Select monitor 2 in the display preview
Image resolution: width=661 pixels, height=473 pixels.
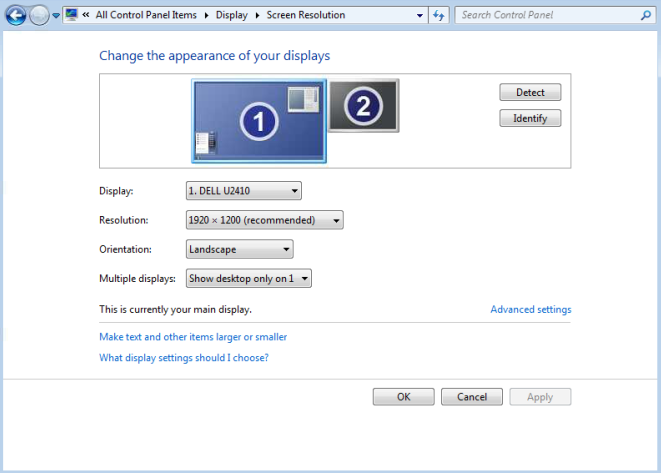click(x=364, y=105)
